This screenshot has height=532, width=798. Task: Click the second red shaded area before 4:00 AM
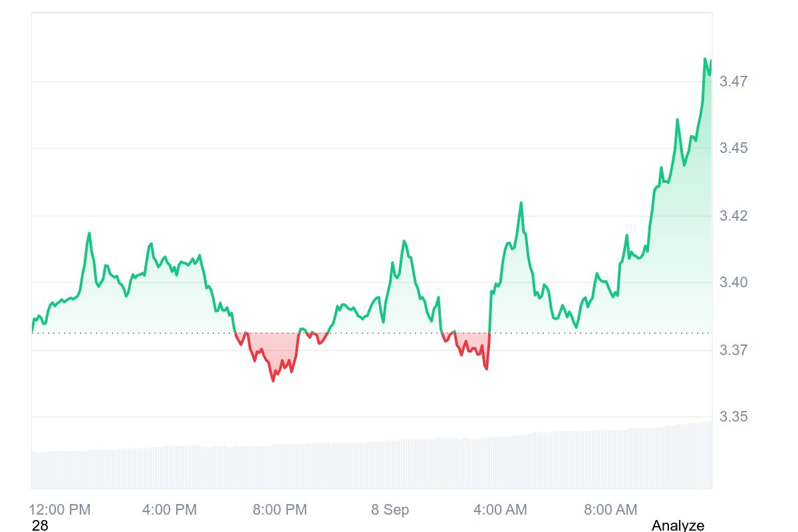[469, 342]
